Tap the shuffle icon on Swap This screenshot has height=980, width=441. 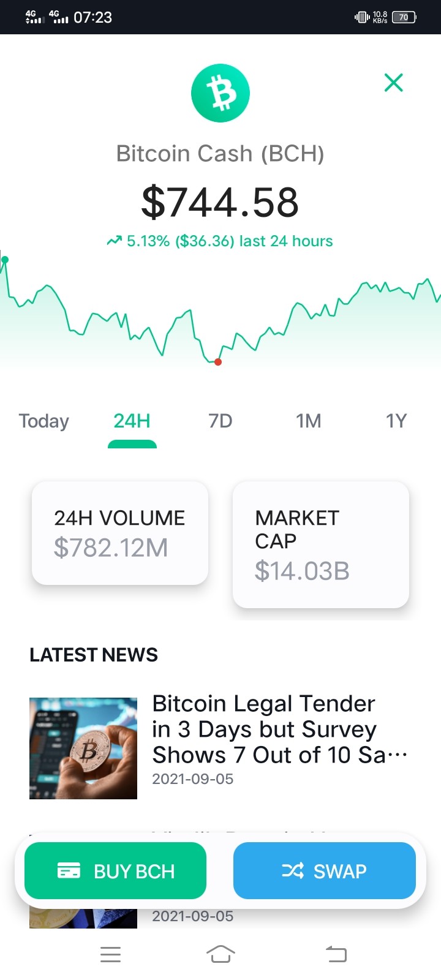pos(293,870)
